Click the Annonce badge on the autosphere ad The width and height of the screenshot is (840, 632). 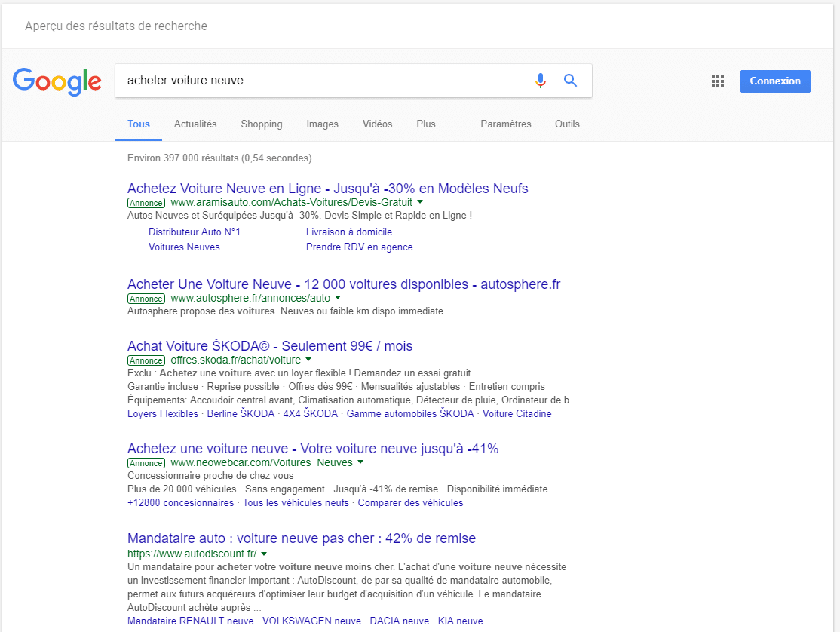click(x=146, y=299)
